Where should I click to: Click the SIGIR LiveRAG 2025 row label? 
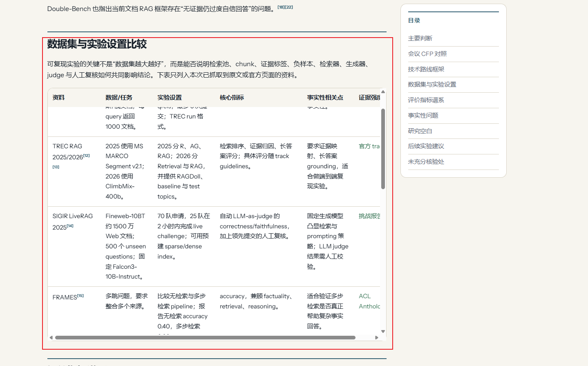73,221
